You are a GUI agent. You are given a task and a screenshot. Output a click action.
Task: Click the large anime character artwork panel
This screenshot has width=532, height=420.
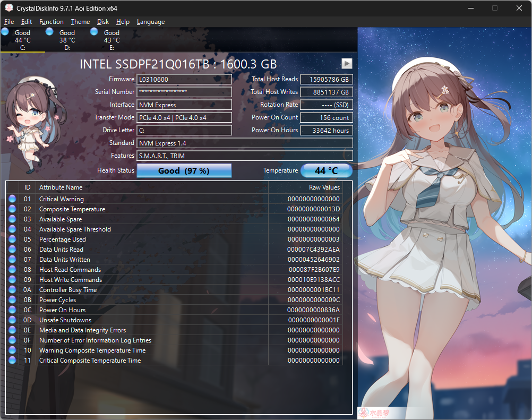[444, 223]
